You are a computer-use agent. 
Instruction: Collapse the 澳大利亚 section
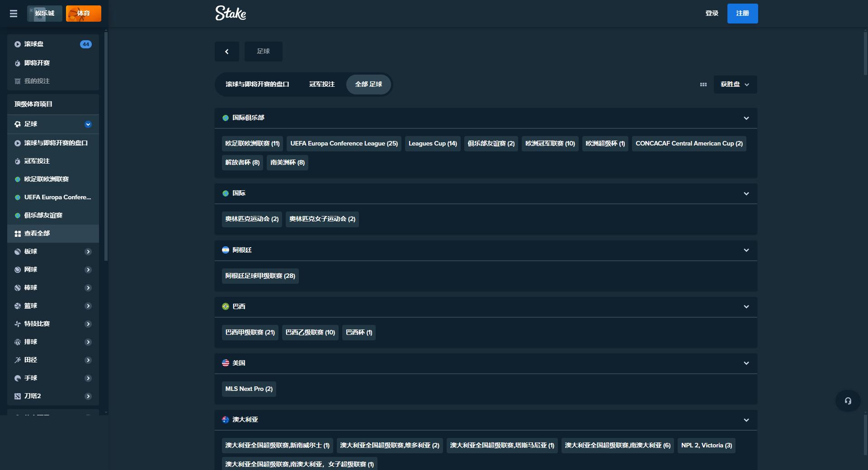(x=746, y=420)
